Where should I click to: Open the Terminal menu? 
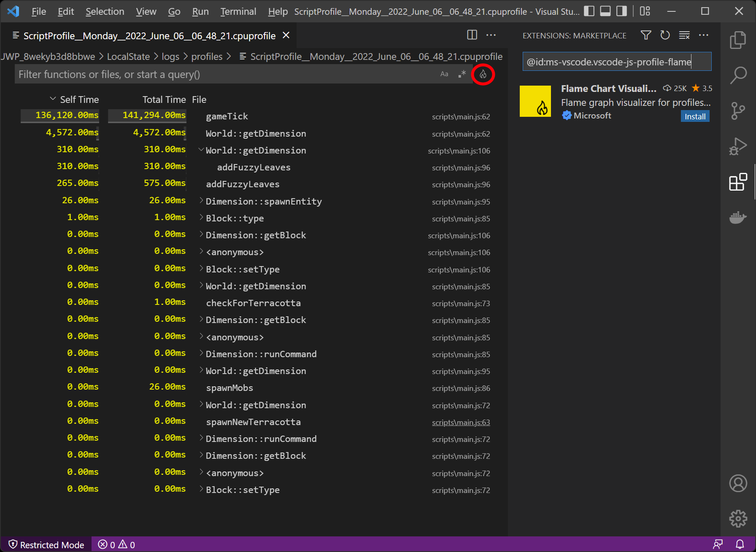(x=238, y=11)
